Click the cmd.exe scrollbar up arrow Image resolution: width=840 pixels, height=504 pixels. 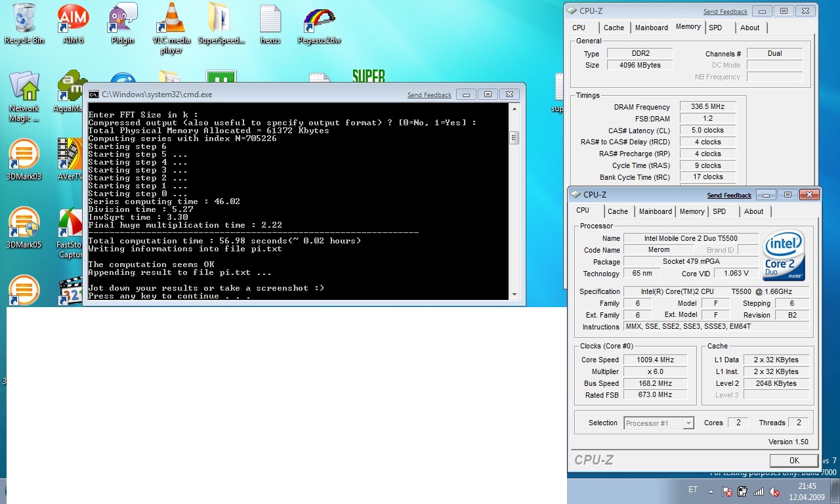pos(514,110)
